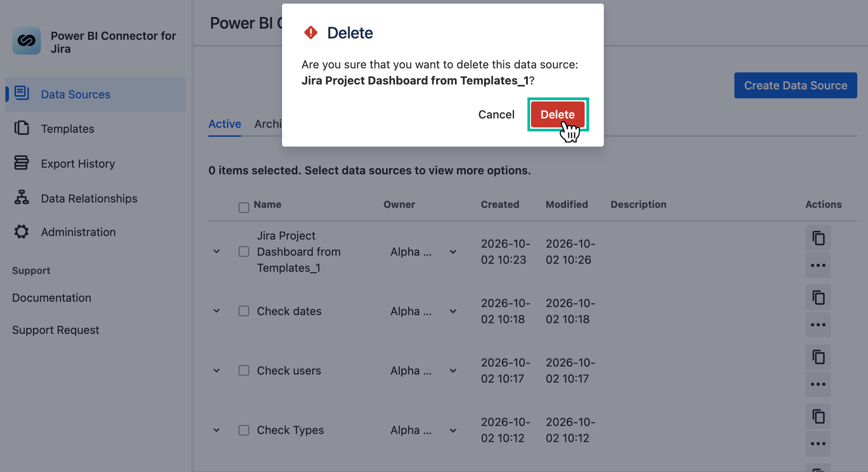Open the Export History menu item

[x=96, y=164]
